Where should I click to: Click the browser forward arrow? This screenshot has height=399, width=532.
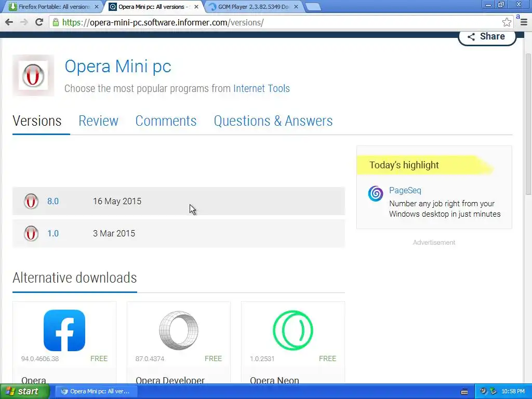click(x=24, y=22)
